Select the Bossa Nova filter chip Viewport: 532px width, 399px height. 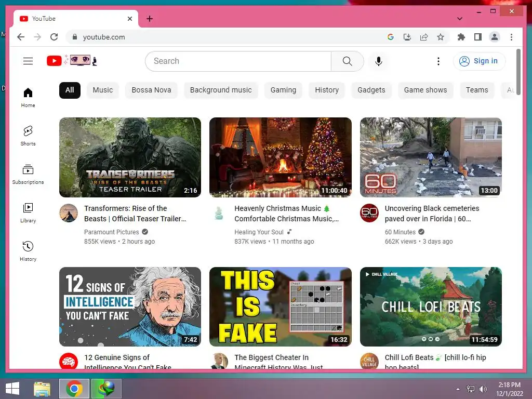click(151, 90)
